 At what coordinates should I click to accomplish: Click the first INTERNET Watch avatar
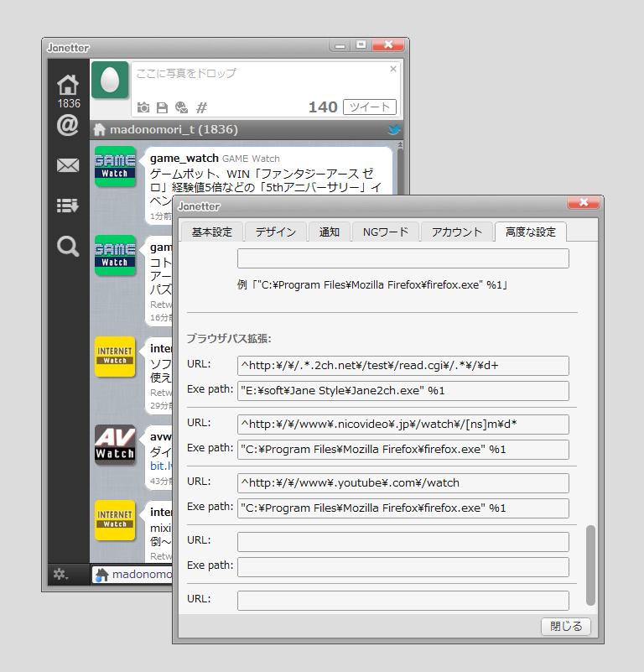pos(115,357)
